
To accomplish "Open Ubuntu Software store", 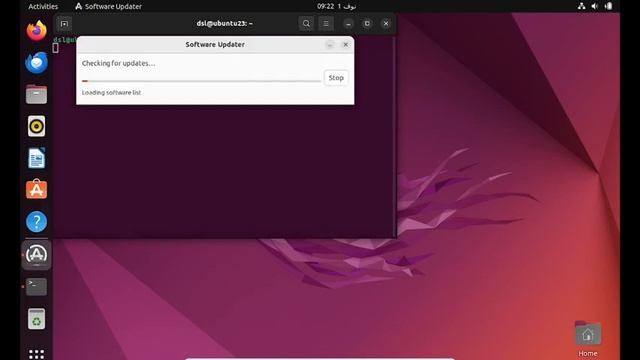I will (36, 189).
